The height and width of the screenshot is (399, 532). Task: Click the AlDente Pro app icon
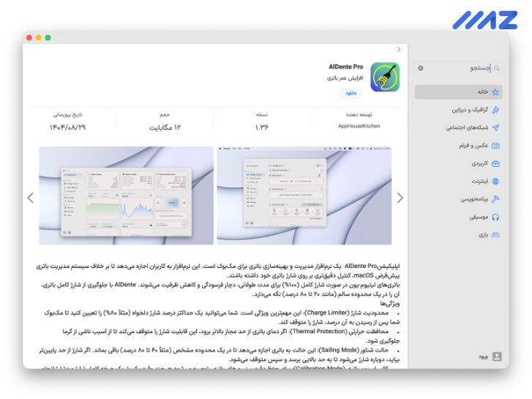point(385,77)
